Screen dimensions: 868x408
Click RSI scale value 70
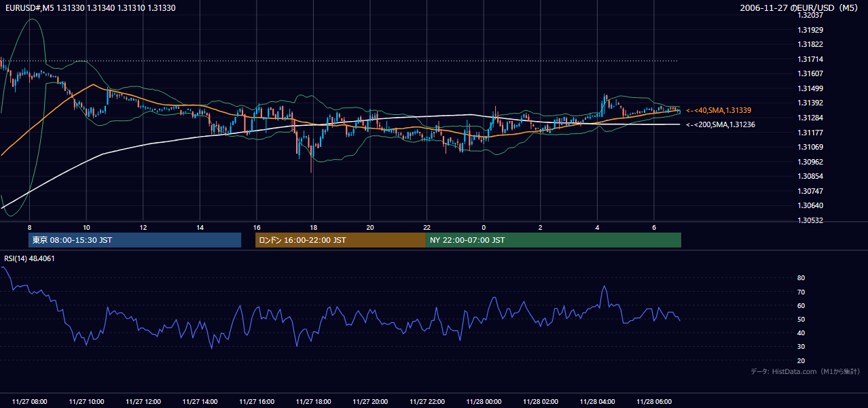pyautogui.click(x=801, y=292)
